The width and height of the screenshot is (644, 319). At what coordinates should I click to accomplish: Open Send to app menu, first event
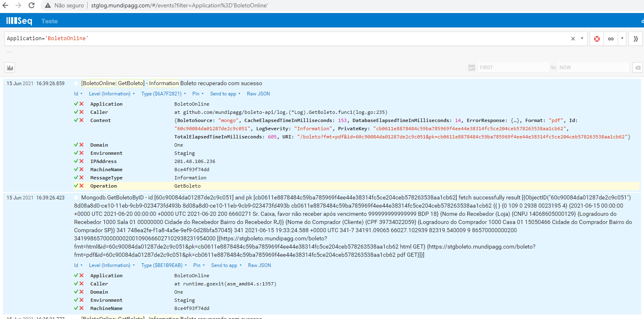(225, 94)
